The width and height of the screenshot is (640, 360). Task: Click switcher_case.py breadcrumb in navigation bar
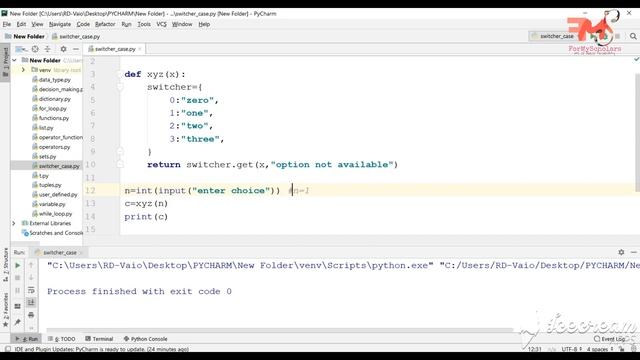[x=76, y=36]
